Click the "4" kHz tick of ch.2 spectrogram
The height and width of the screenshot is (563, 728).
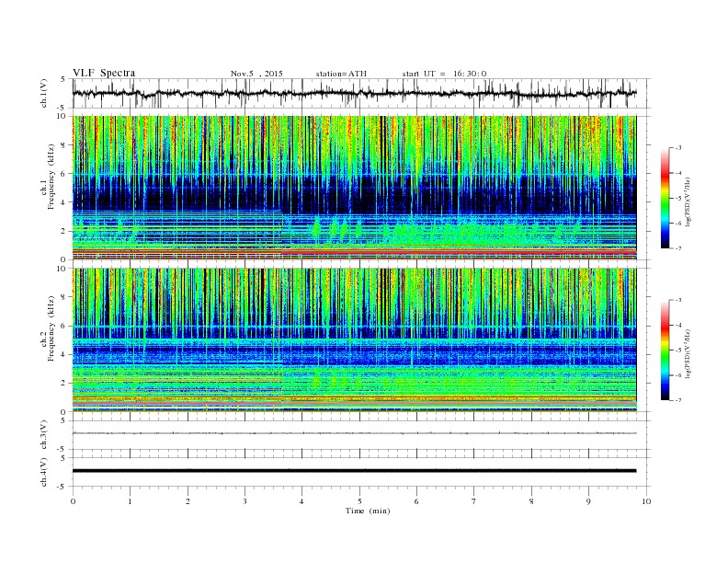pos(64,354)
